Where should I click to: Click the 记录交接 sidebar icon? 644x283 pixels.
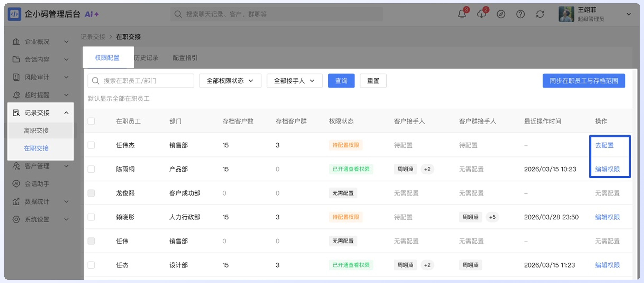tap(16, 113)
